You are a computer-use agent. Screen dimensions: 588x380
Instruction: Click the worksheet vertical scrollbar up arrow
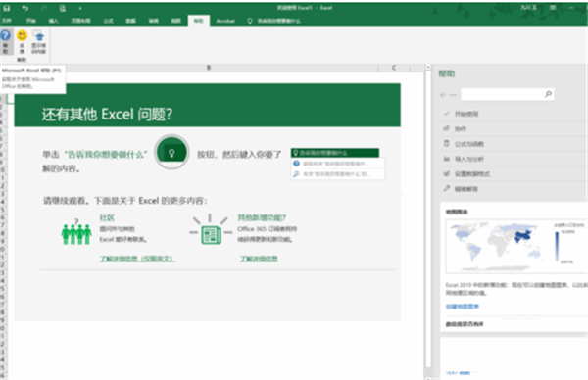point(428,67)
